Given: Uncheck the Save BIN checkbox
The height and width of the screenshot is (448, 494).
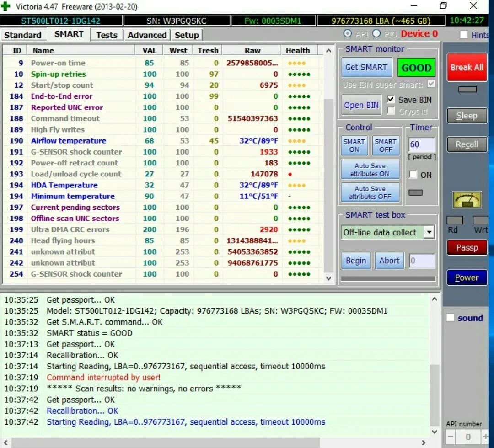Looking at the screenshot, I should pos(391,100).
